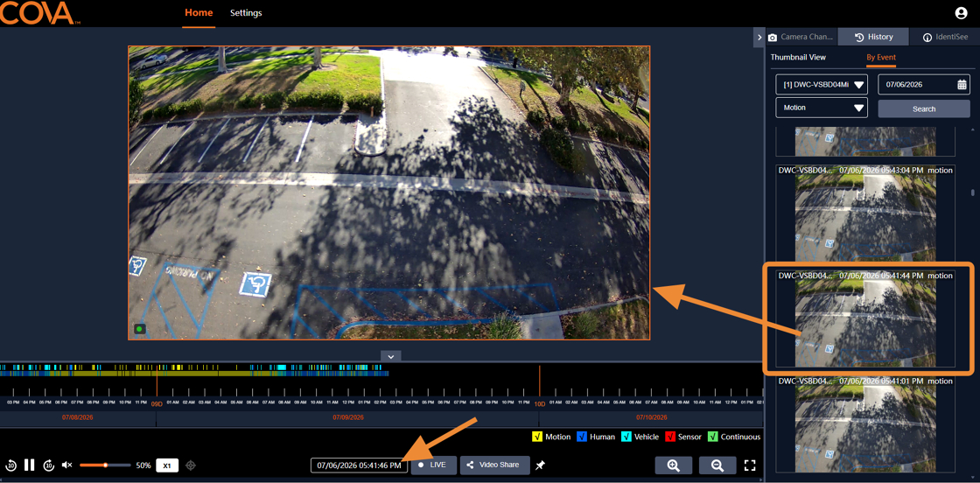Change the X1 playback speed

[167, 465]
